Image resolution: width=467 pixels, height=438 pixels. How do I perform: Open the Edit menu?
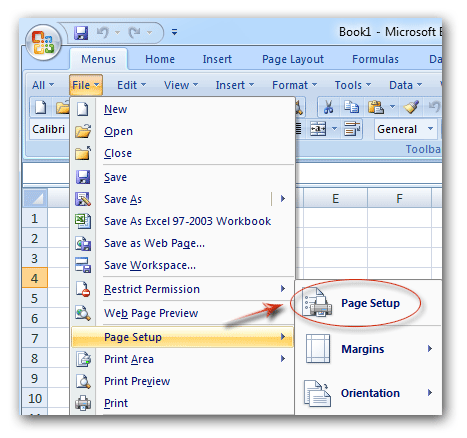click(x=131, y=85)
